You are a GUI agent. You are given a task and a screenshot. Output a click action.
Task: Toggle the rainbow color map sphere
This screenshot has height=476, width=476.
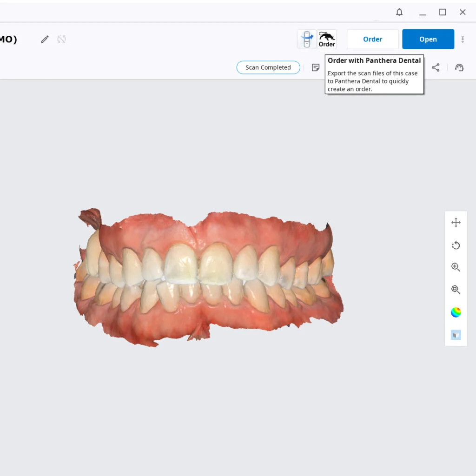(456, 312)
